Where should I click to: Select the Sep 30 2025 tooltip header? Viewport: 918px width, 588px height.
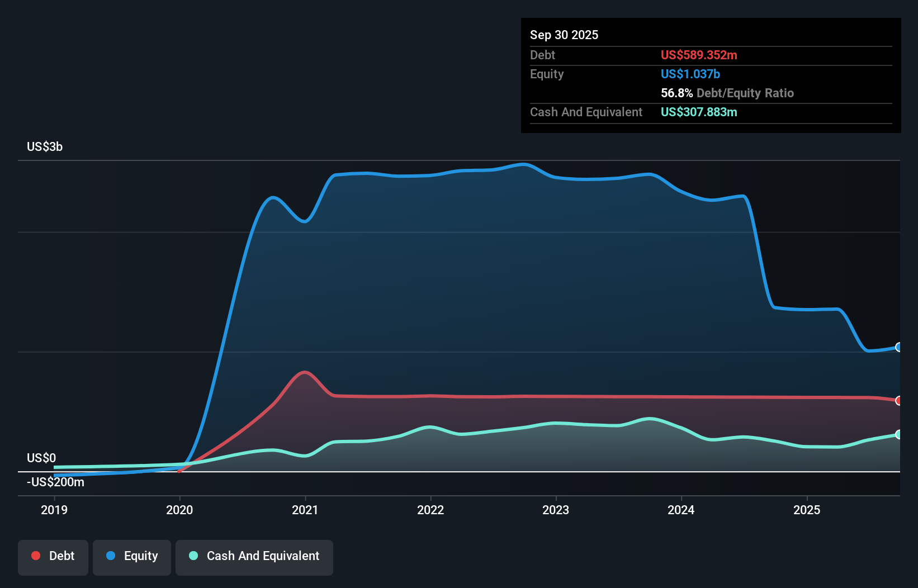pyautogui.click(x=565, y=35)
